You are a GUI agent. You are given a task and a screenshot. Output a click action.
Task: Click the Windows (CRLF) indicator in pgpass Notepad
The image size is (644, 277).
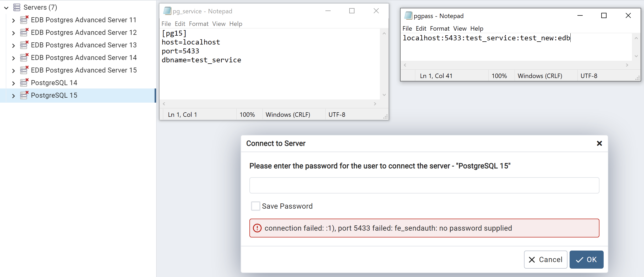click(x=540, y=76)
